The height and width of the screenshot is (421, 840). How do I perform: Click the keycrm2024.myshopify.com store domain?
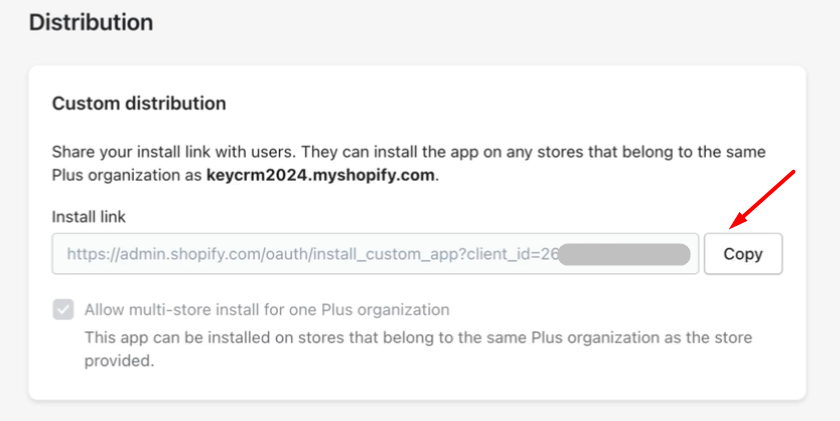322,174
